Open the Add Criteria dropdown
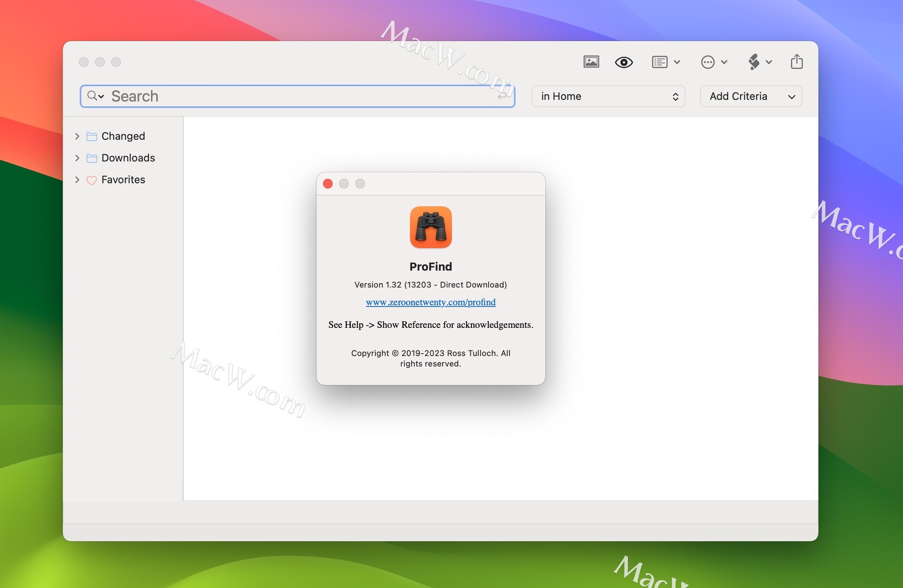Image resolution: width=903 pixels, height=588 pixels. (x=751, y=96)
